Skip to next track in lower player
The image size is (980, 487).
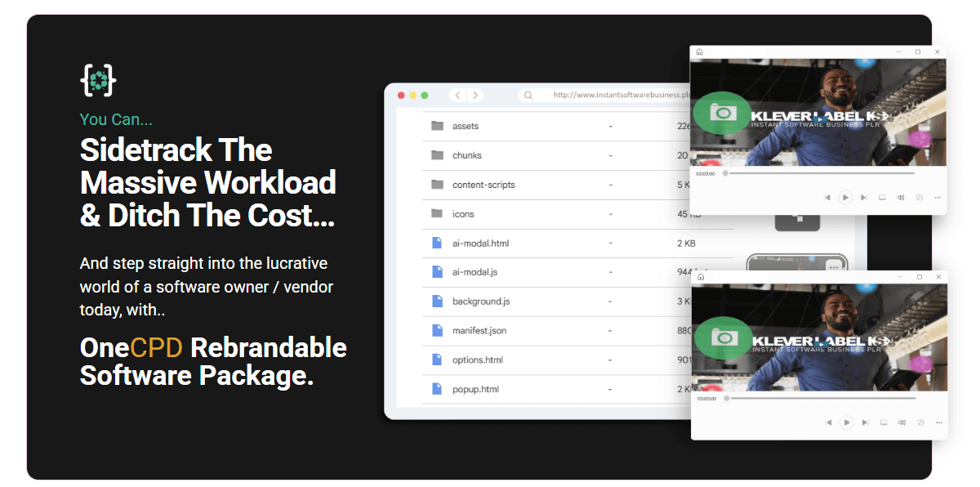point(865,422)
